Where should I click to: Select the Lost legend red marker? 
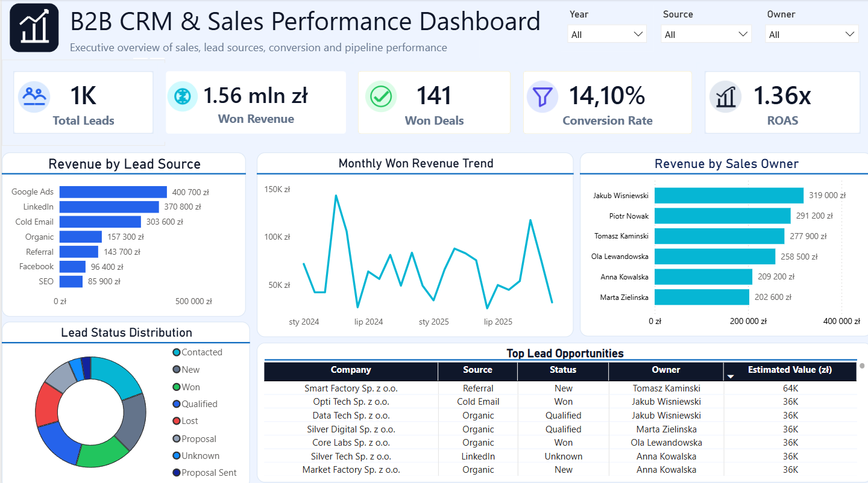[177, 421]
